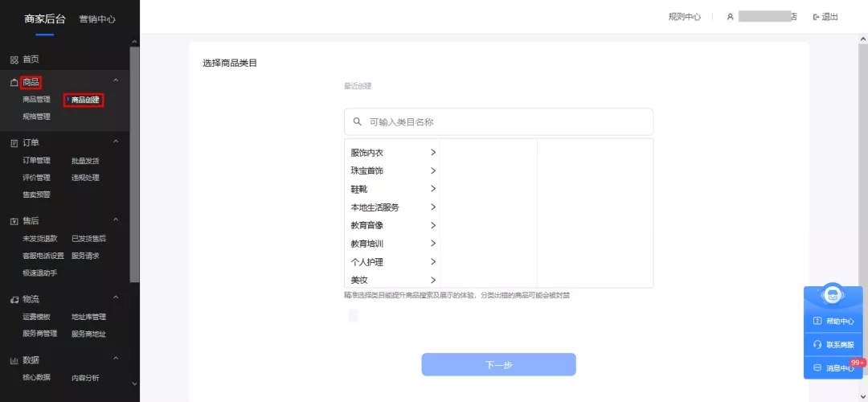Click the 可输入类目名称 search field

499,122
